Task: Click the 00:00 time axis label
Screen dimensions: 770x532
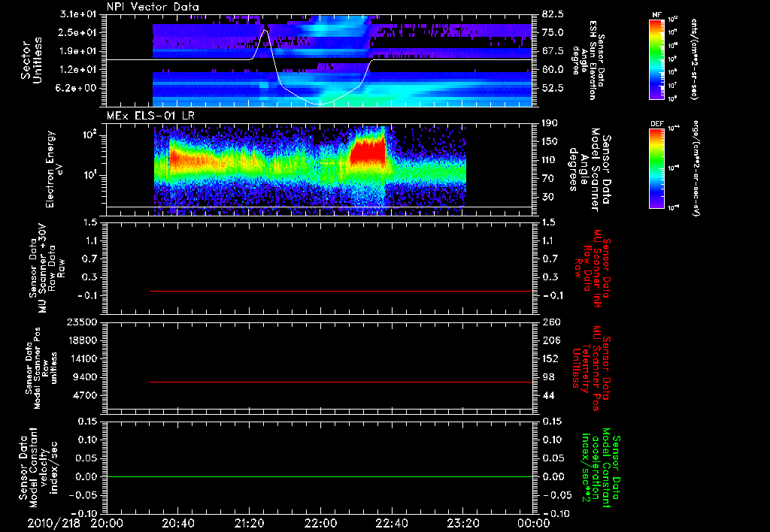Action: point(534,523)
